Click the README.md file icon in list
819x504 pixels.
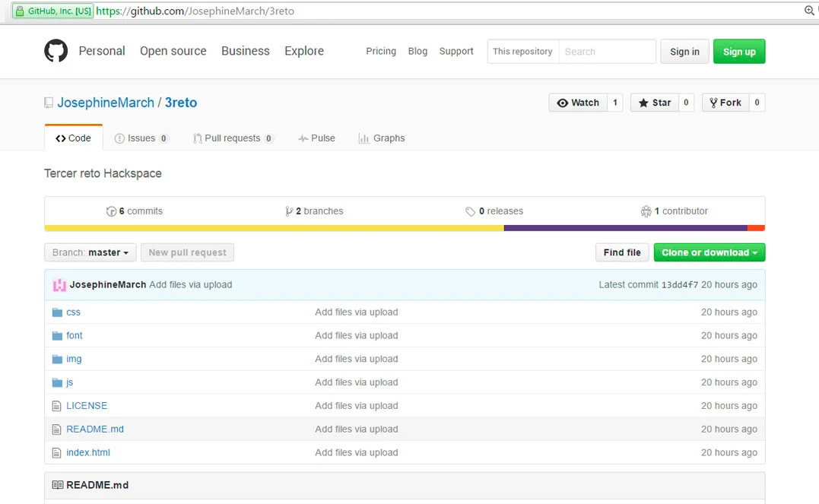coord(56,430)
